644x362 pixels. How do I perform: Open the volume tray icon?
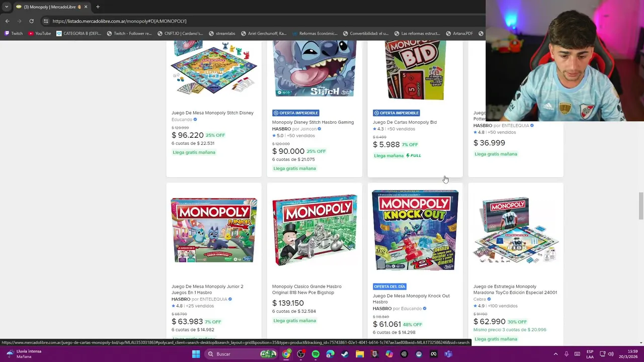(x=611, y=354)
